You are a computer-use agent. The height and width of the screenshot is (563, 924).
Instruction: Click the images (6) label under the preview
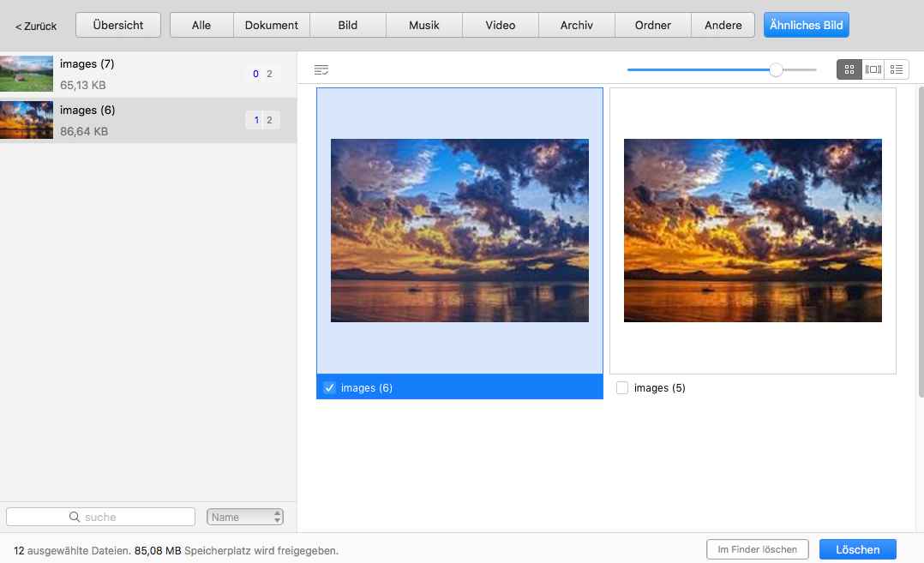point(367,387)
